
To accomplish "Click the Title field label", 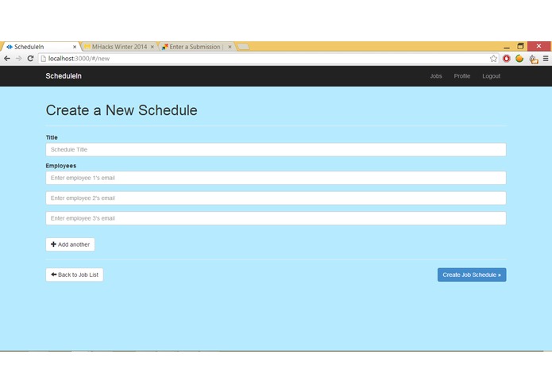I will (x=52, y=137).
